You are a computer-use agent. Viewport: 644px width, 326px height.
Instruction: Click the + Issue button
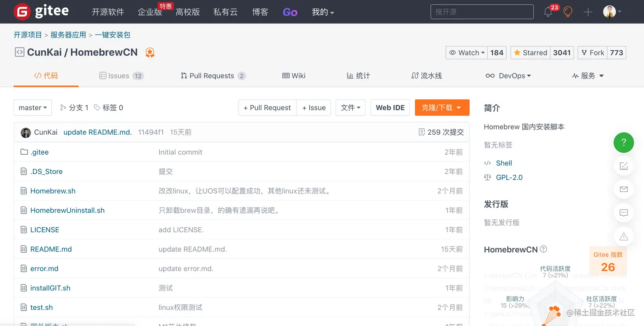pyautogui.click(x=314, y=107)
